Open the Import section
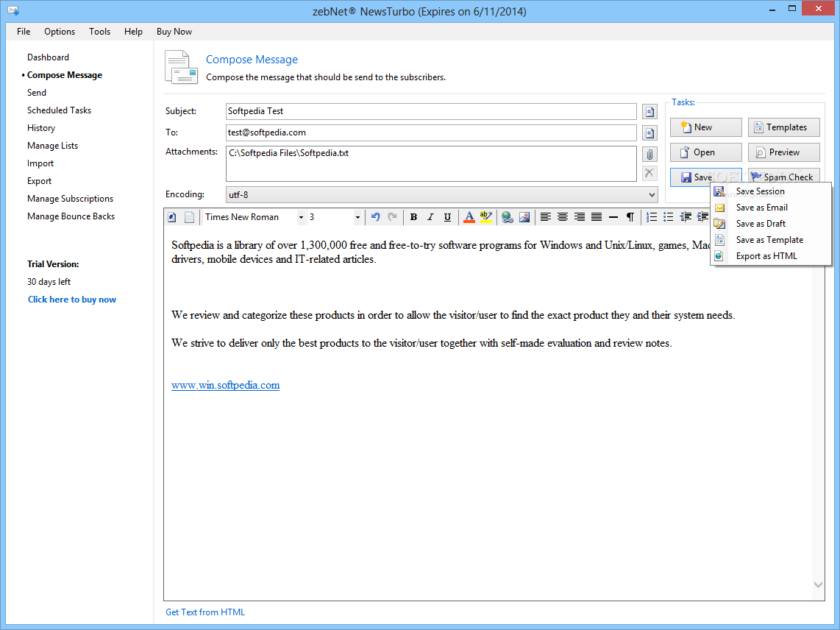This screenshot has width=840, height=630. point(40,163)
